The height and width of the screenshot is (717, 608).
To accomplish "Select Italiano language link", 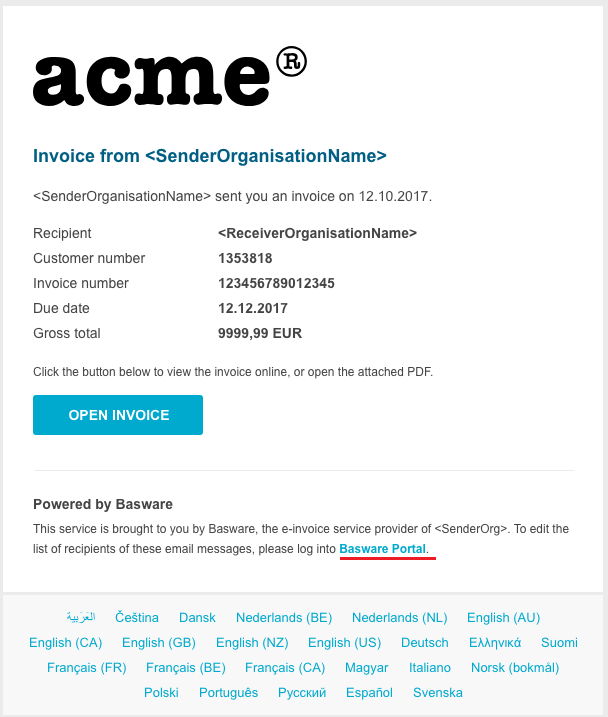I will pos(430,667).
